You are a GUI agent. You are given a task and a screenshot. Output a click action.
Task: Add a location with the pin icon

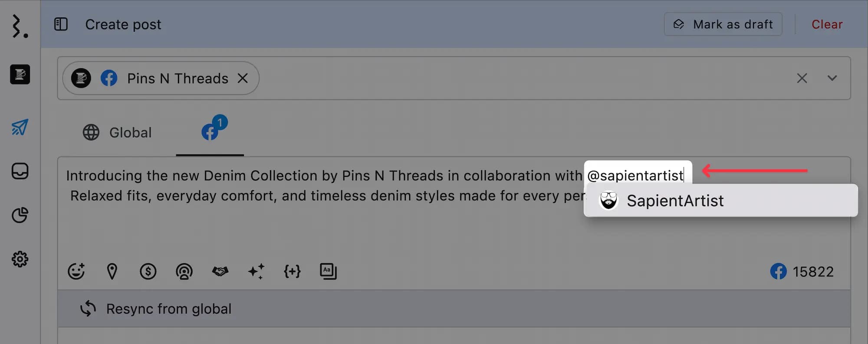112,271
